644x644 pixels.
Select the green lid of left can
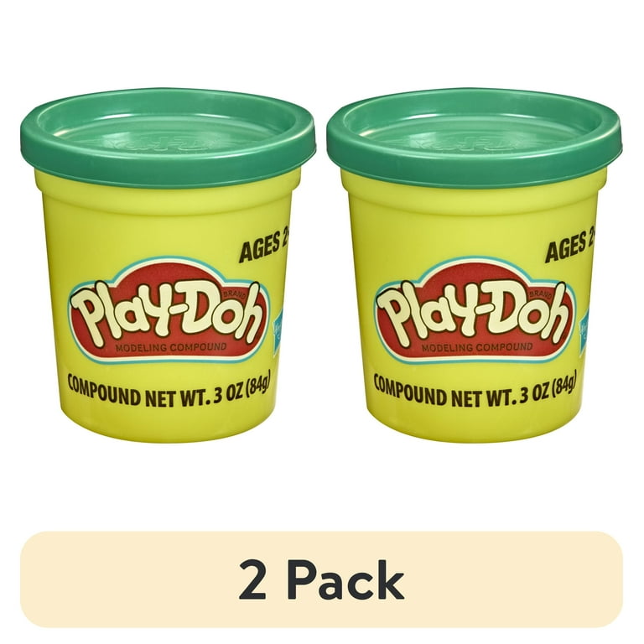pyautogui.click(x=169, y=138)
